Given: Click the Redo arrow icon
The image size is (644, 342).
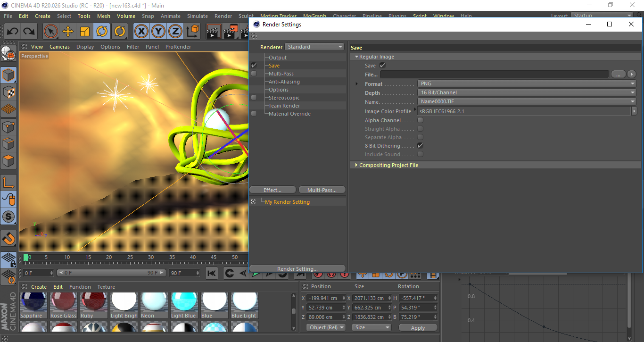Looking at the screenshot, I should (x=29, y=32).
